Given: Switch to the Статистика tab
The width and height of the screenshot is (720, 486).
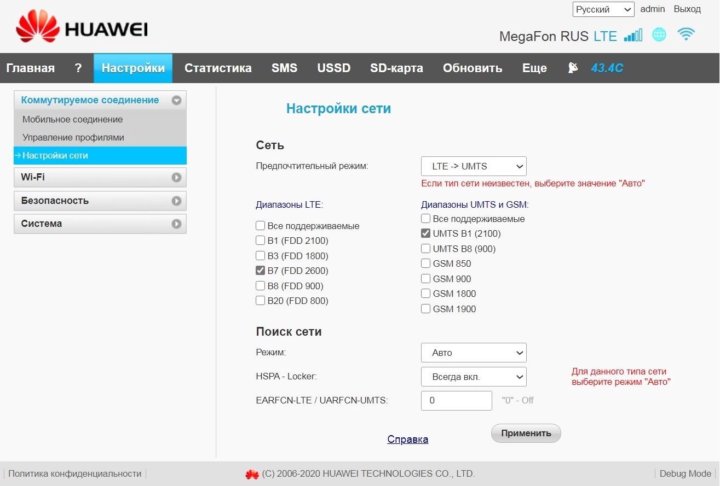Looking at the screenshot, I should click(x=218, y=68).
